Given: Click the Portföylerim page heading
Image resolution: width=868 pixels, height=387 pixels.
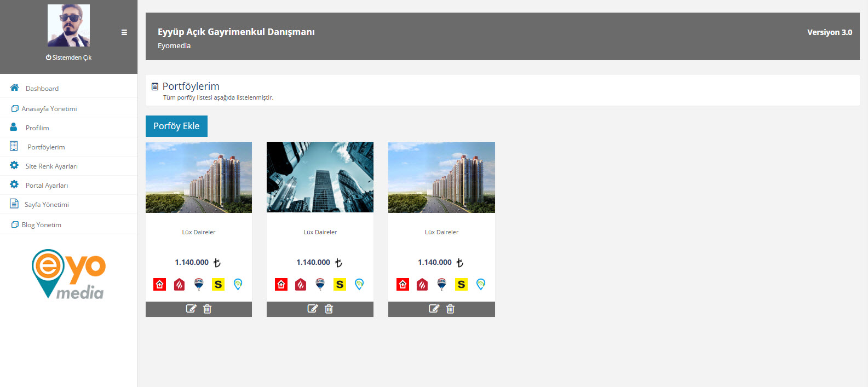Looking at the screenshot, I should click(191, 86).
